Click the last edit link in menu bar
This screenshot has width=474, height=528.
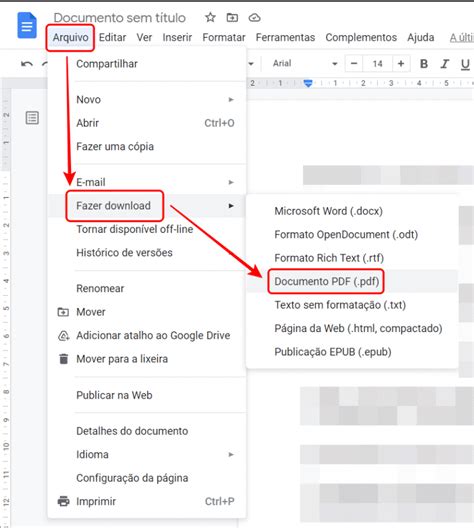click(462, 38)
